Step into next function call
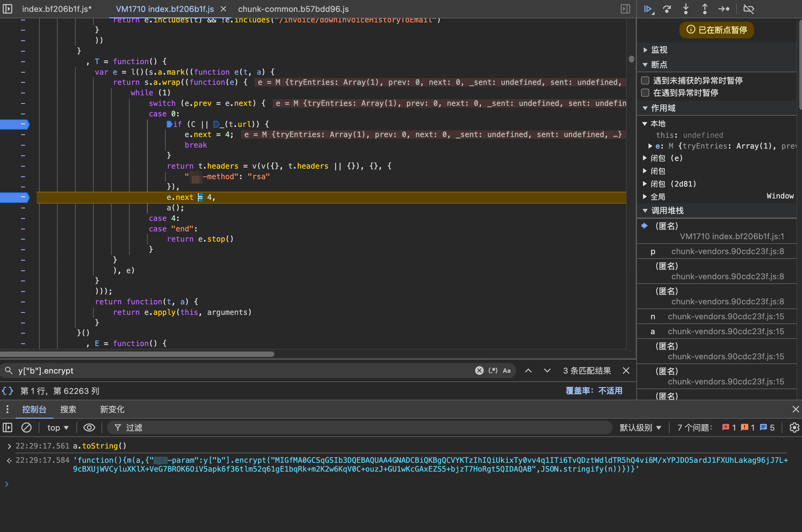 (x=686, y=9)
